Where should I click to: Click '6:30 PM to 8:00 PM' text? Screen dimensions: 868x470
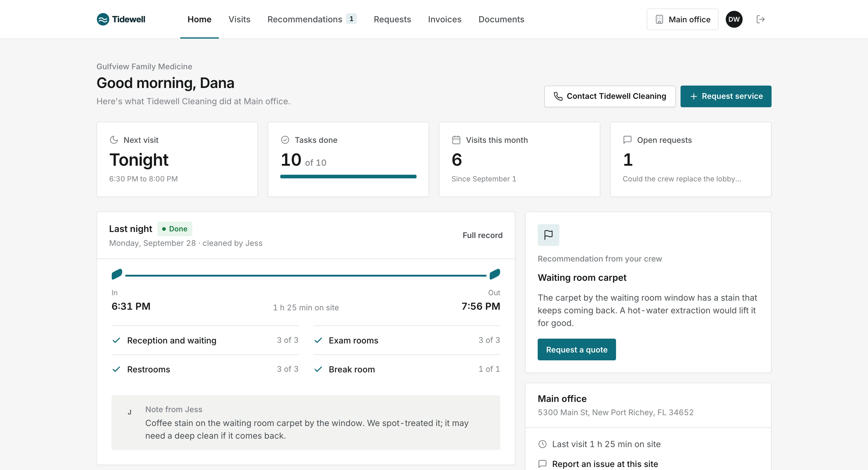coord(143,179)
